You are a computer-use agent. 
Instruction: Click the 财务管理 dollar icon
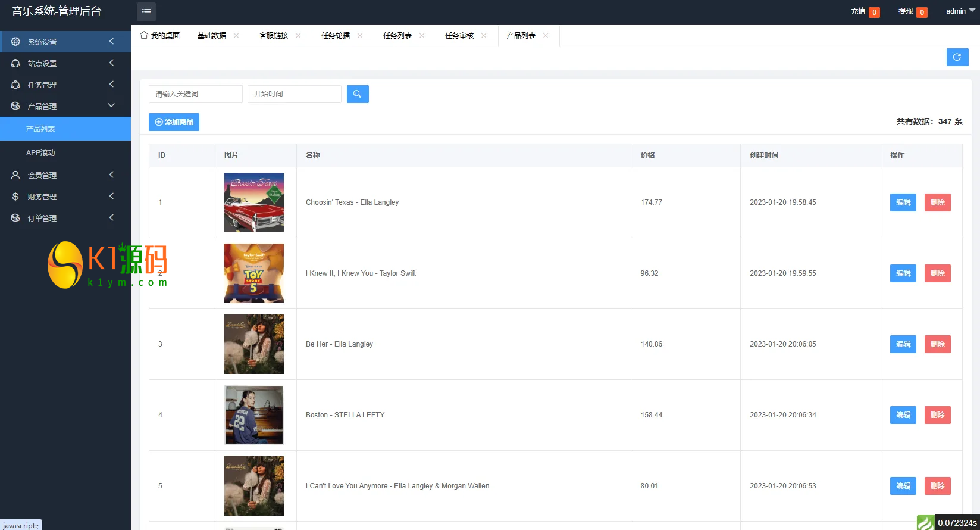[x=15, y=197]
